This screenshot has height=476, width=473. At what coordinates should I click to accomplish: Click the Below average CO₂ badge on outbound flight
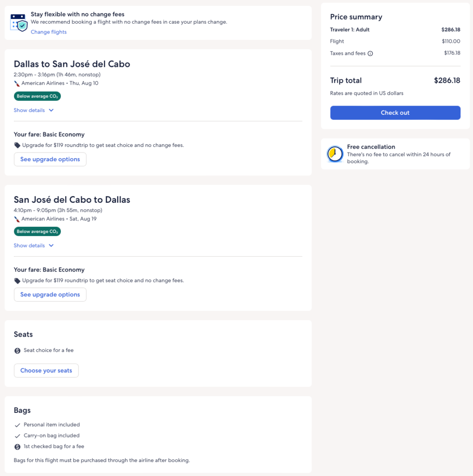(x=37, y=96)
